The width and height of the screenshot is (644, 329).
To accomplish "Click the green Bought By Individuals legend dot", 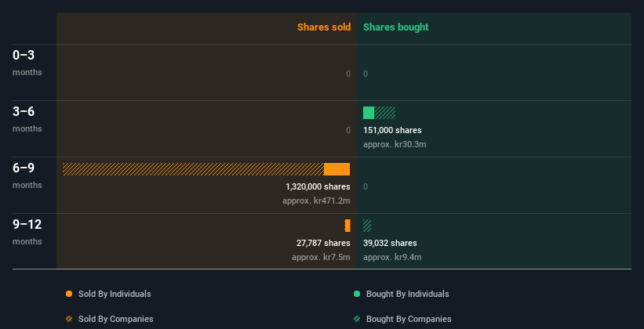I will point(357,294).
